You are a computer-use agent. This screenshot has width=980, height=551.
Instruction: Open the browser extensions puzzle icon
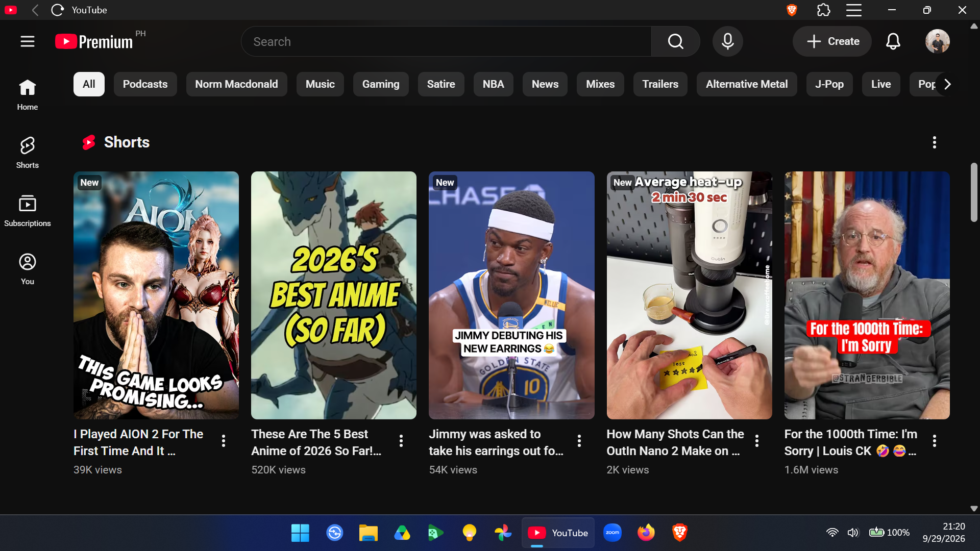[823, 10]
